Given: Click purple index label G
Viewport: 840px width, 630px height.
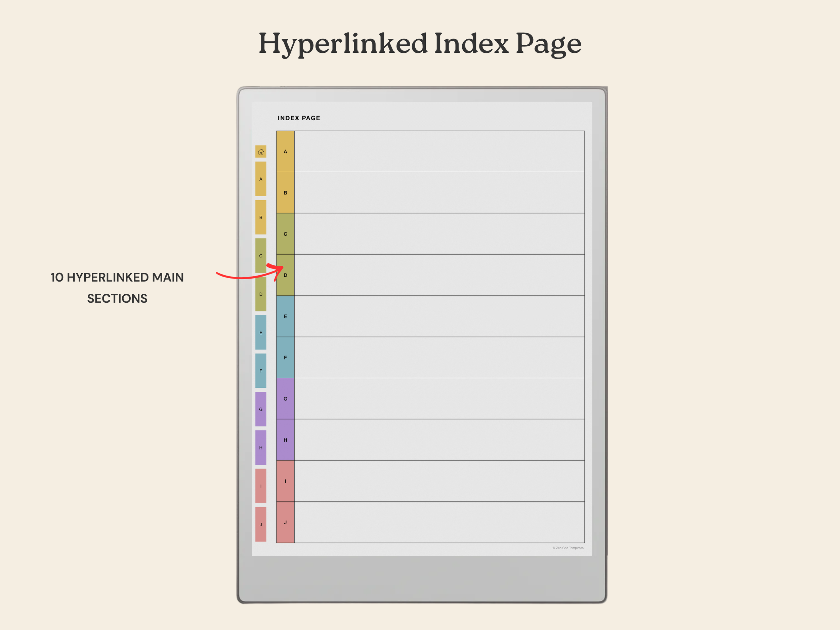Looking at the screenshot, I should pyautogui.click(x=285, y=399).
